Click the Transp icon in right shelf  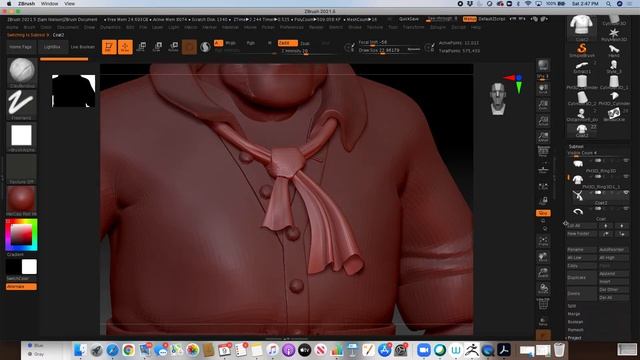click(543, 322)
